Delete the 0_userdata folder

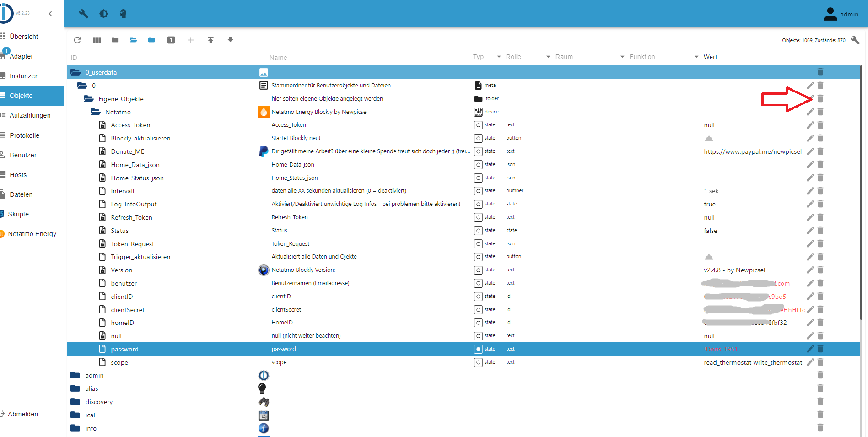(820, 72)
